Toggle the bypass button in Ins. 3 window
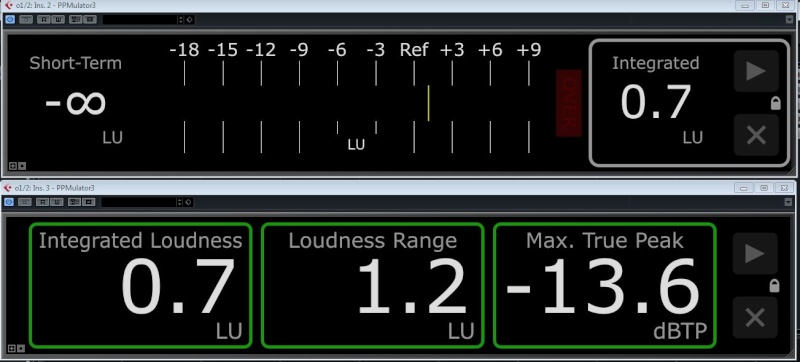Viewport: 800px width, 362px height. point(25,202)
